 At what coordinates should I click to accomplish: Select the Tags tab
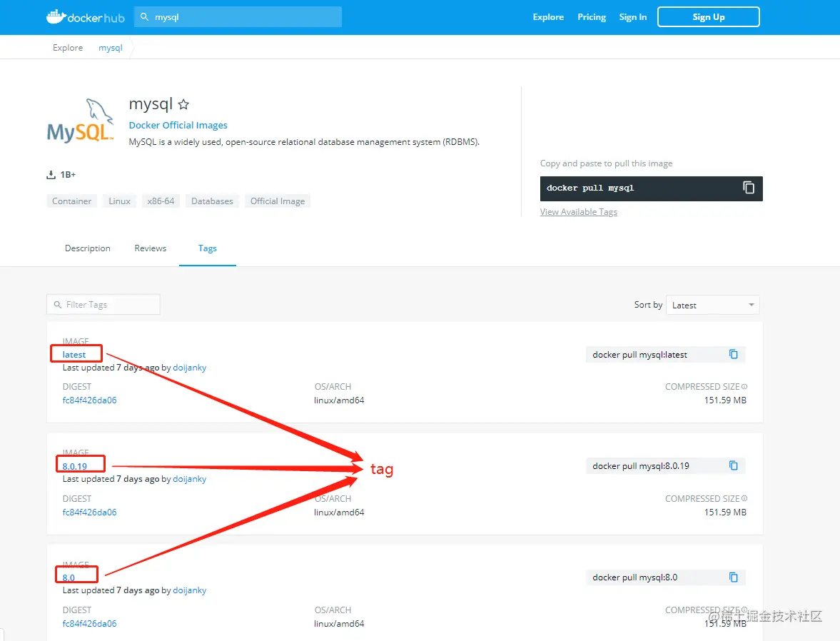[207, 248]
